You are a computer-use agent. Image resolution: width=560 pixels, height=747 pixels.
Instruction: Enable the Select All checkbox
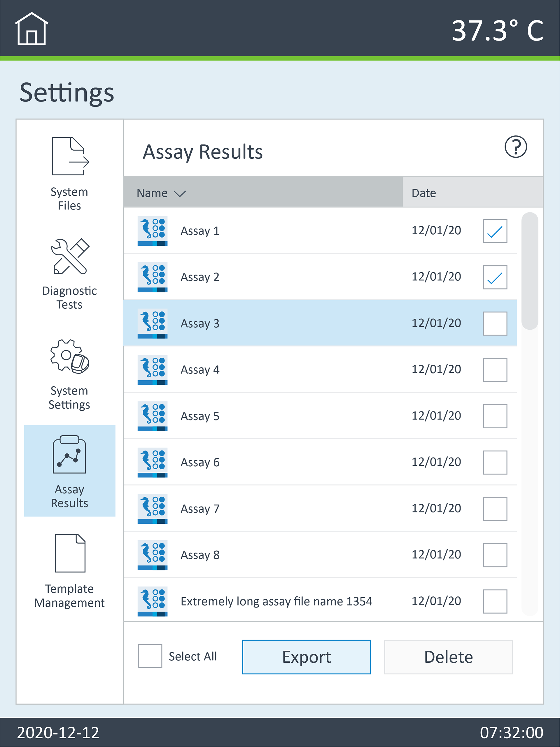[x=150, y=656]
